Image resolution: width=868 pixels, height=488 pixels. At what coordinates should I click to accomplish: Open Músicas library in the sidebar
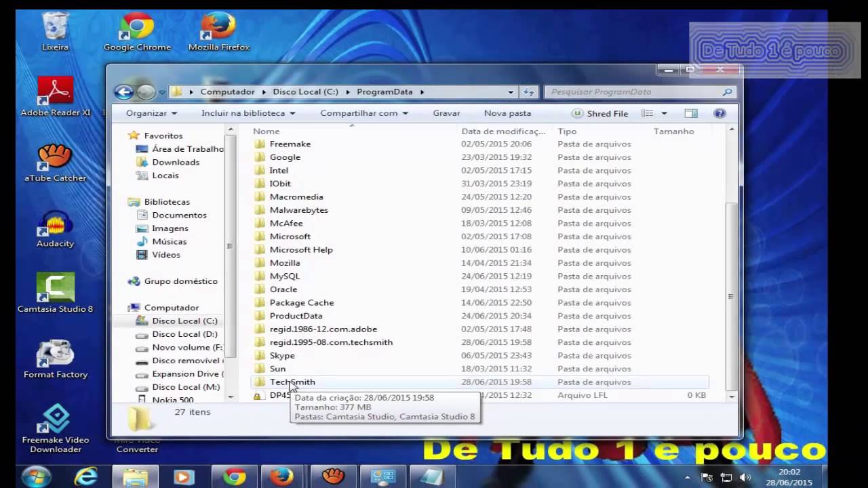(x=170, y=241)
